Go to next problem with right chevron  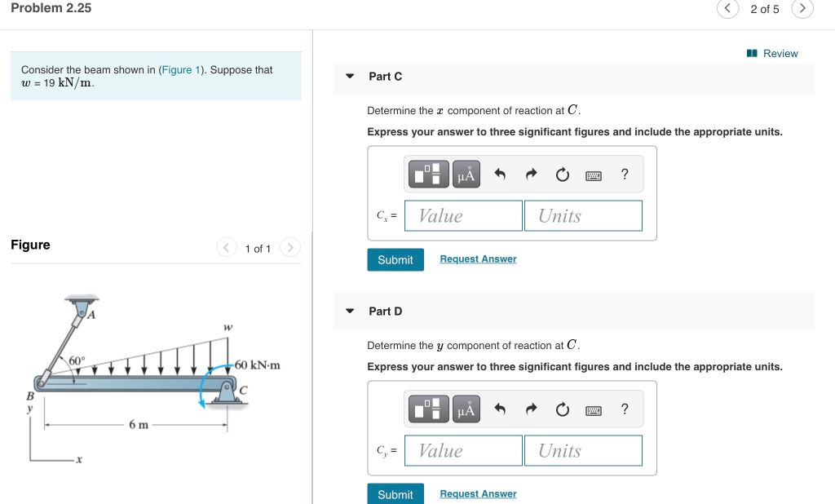[802, 8]
